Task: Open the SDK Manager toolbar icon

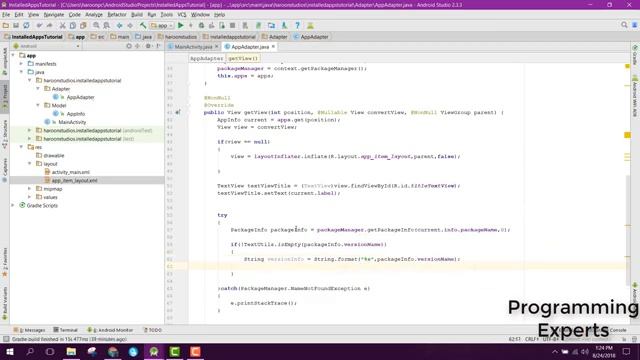Action: (284, 25)
